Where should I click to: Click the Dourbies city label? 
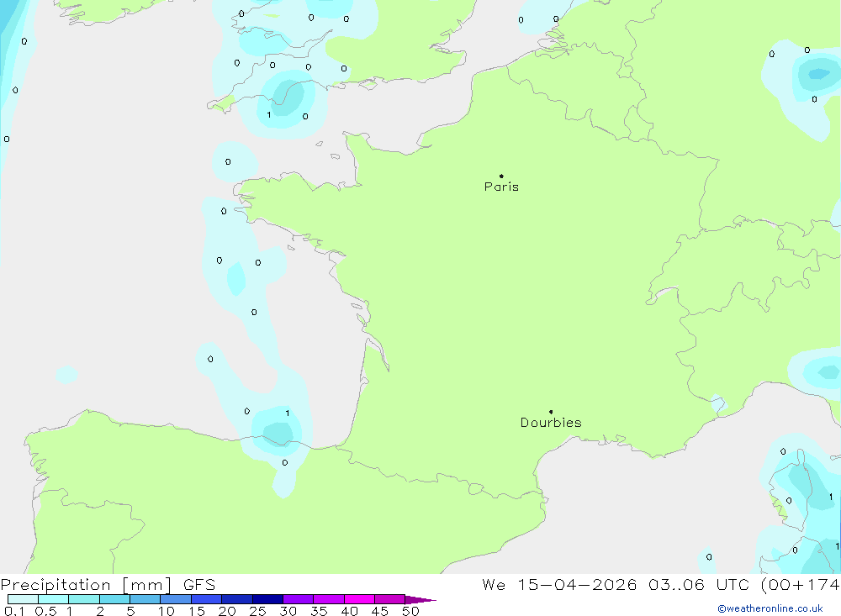point(551,423)
